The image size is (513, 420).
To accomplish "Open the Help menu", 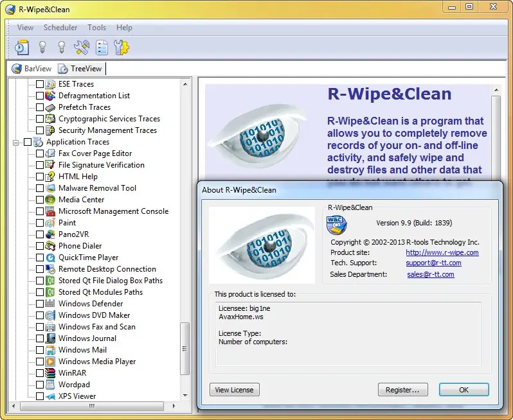I will (124, 28).
